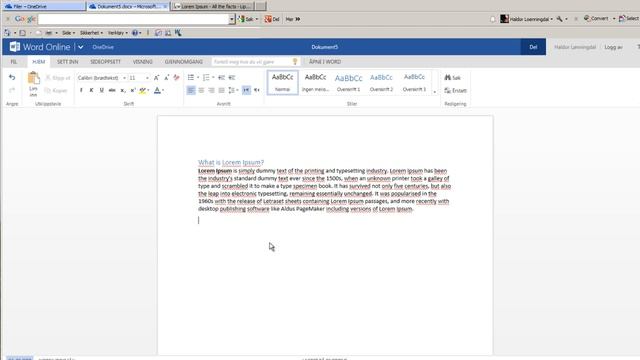Undo the last action in the ribbon
The height and width of the screenshot is (360, 640).
click(12, 77)
